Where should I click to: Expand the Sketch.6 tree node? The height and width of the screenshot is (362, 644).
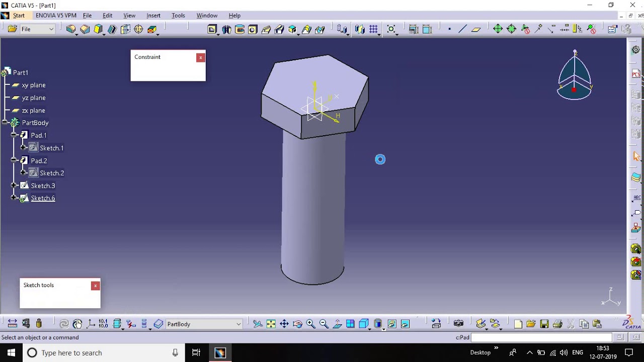click(14, 198)
